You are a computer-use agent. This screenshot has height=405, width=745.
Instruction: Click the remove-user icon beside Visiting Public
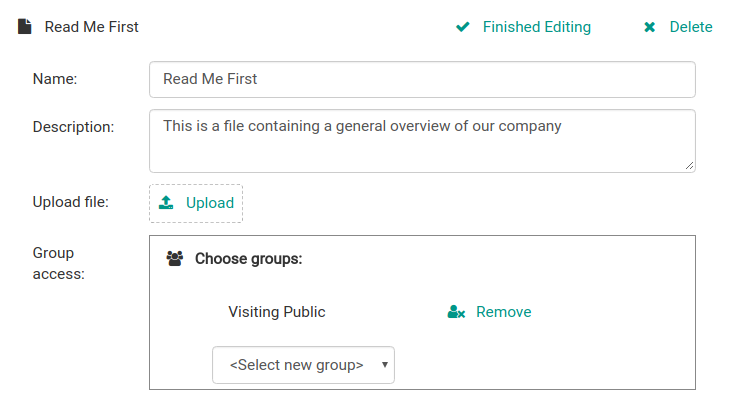[456, 312]
